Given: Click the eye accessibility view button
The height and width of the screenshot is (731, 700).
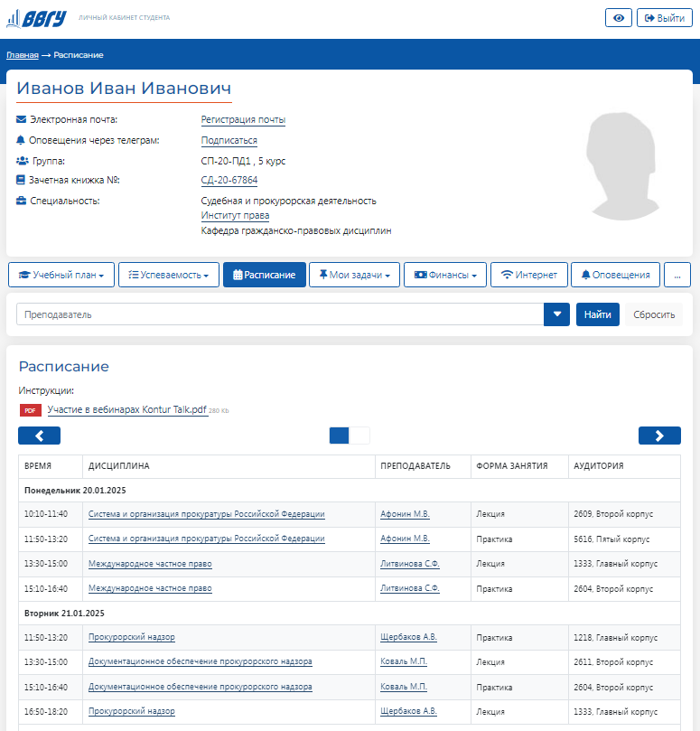Looking at the screenshot, I should (618, 18).
